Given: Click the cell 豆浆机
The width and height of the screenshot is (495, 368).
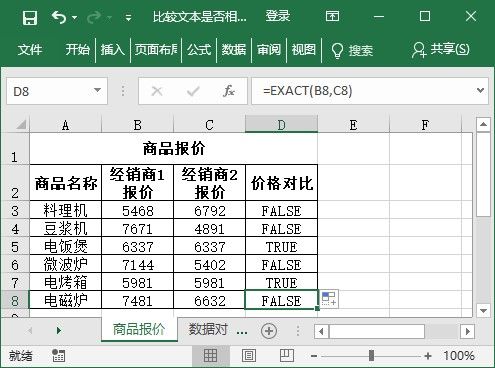Looking at the screenshot, I should point(66,228).
